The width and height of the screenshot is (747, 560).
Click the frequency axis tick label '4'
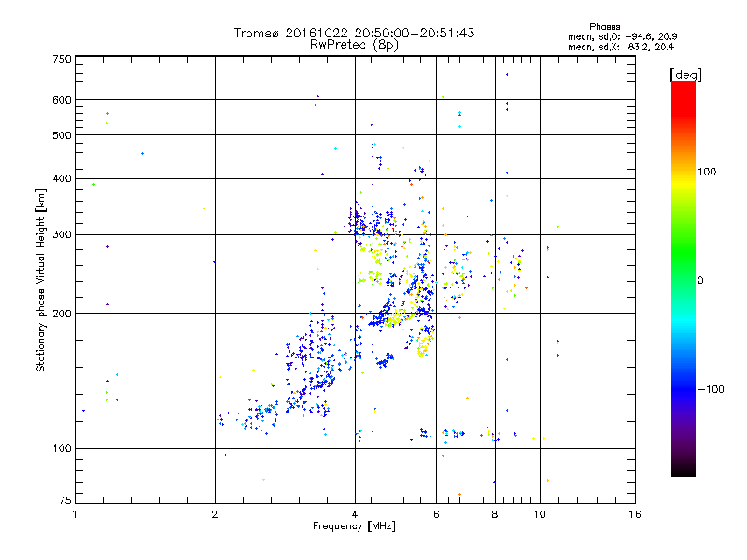(x=355, y=514)
